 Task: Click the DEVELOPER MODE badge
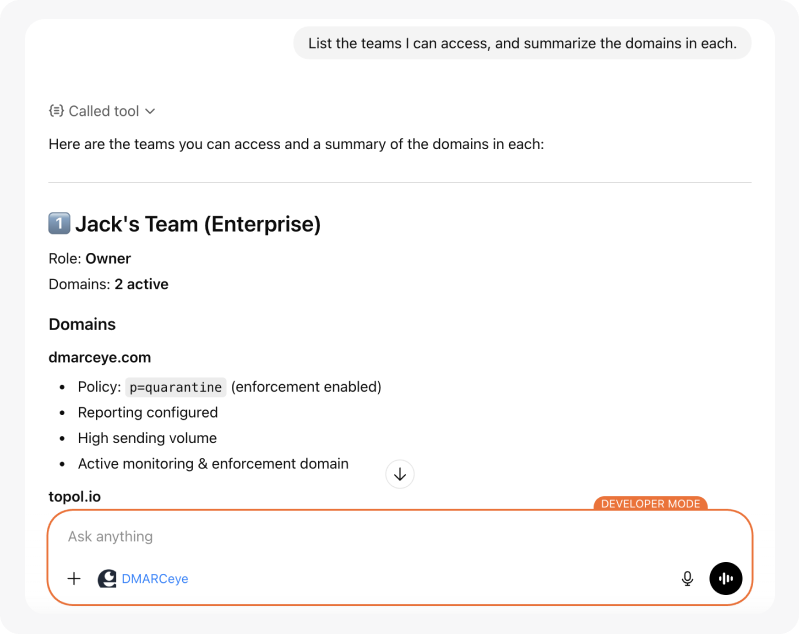(x=650, y=504)
